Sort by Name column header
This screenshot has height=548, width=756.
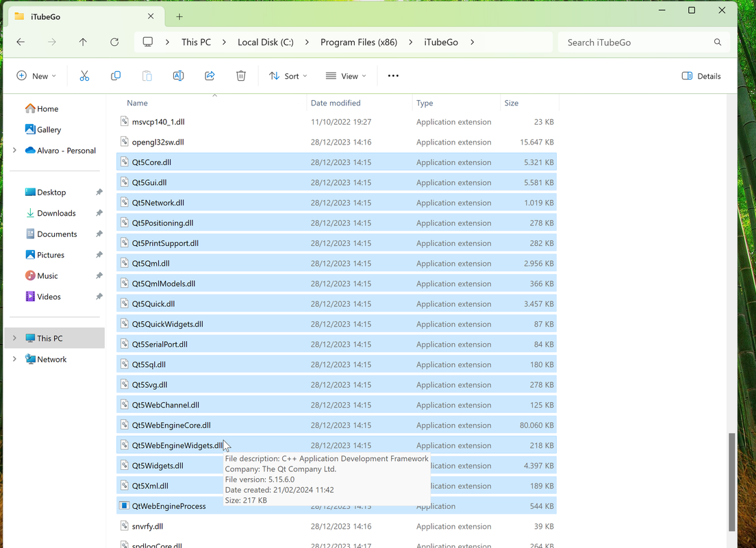pos(212,103)
